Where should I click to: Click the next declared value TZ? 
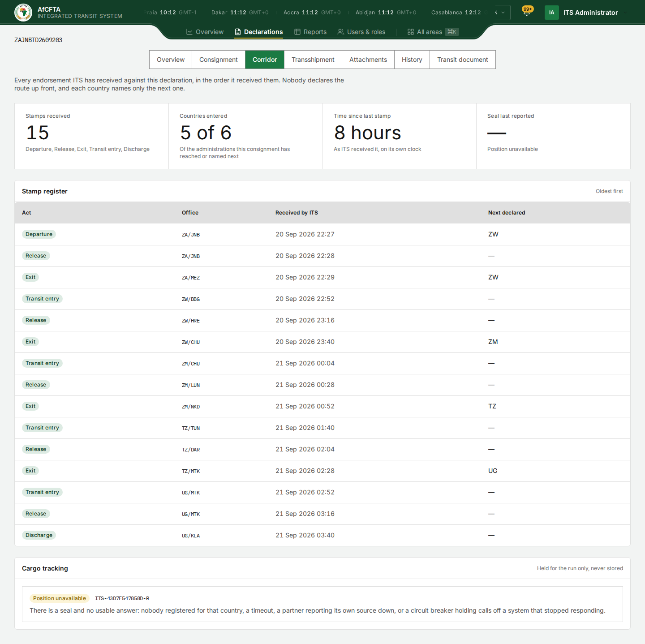(492, 406)
